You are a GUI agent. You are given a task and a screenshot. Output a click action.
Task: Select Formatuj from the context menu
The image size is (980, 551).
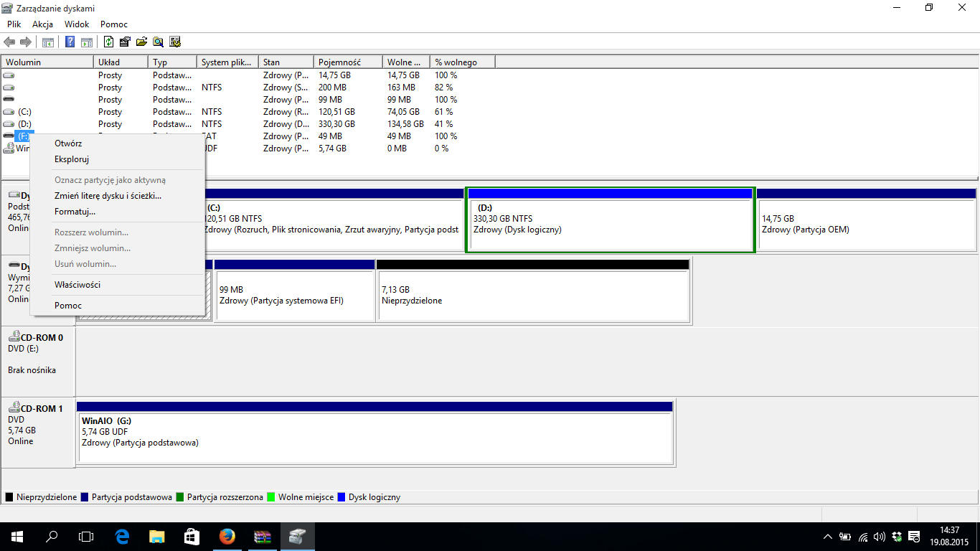pos(118,212)
